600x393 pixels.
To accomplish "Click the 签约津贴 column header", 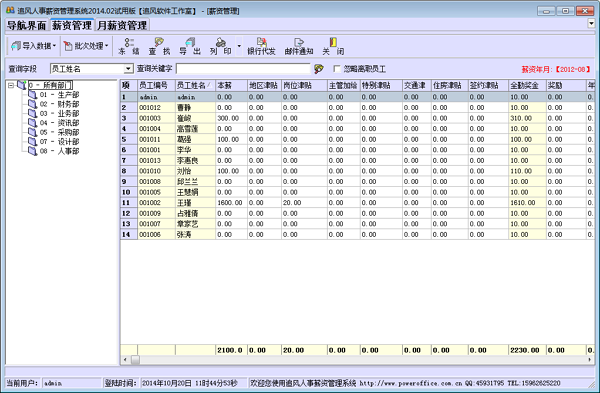I will pyautogui.click(x=488, y=86).
